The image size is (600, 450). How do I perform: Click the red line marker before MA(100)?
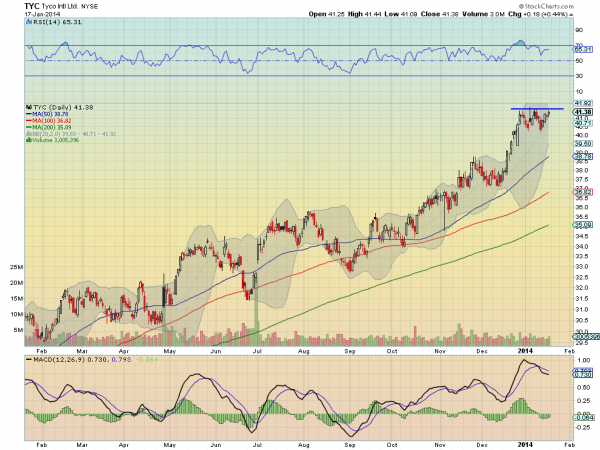click(x=29, y=121)
